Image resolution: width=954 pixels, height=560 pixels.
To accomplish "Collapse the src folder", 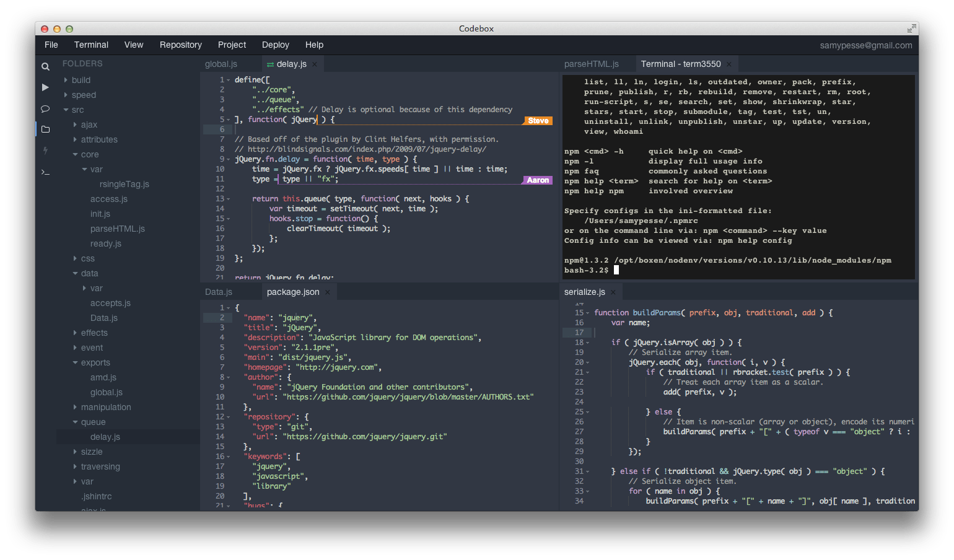I will point(68,109).
